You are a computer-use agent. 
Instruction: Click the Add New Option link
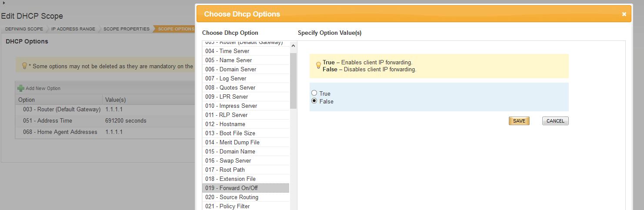click(43, 88)
